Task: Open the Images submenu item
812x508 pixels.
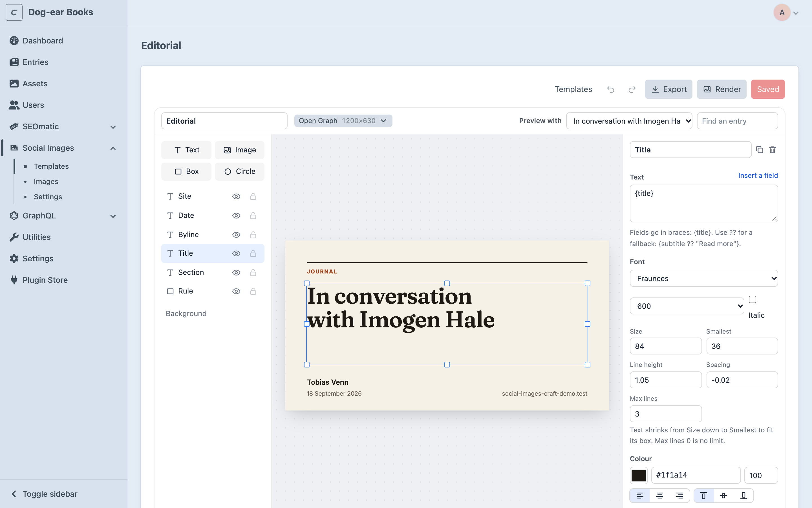Action: click(46, 181)
